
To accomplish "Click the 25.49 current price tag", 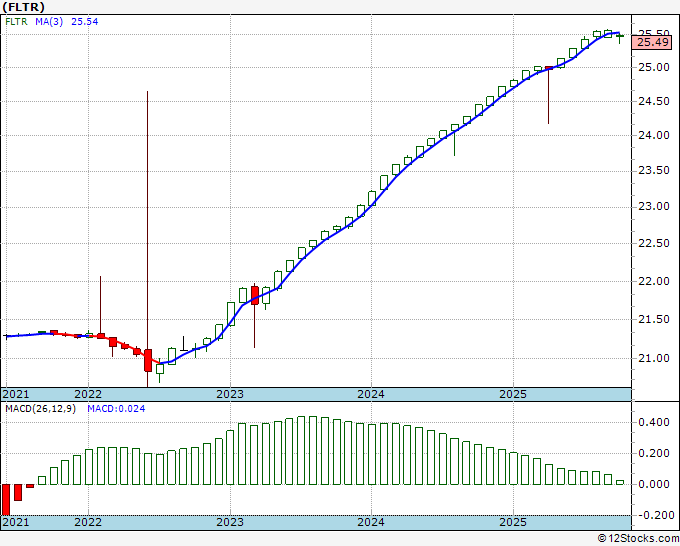I will tap(652, 41).
